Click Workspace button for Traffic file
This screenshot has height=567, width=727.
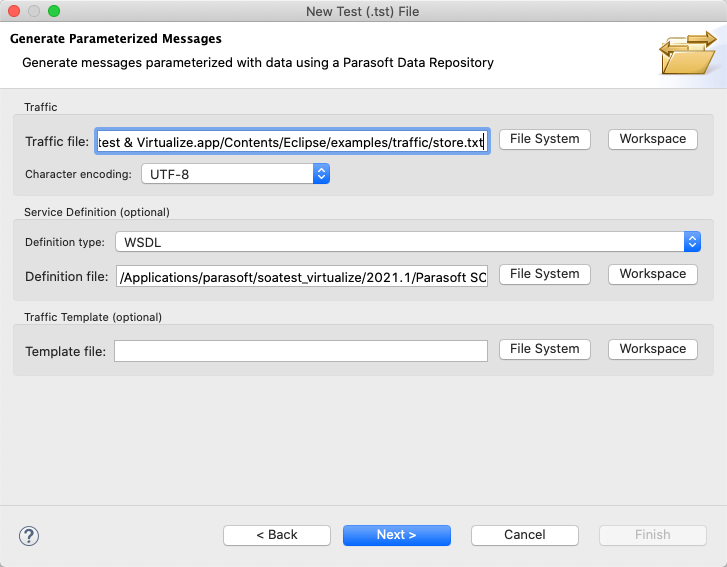[653, 139]
